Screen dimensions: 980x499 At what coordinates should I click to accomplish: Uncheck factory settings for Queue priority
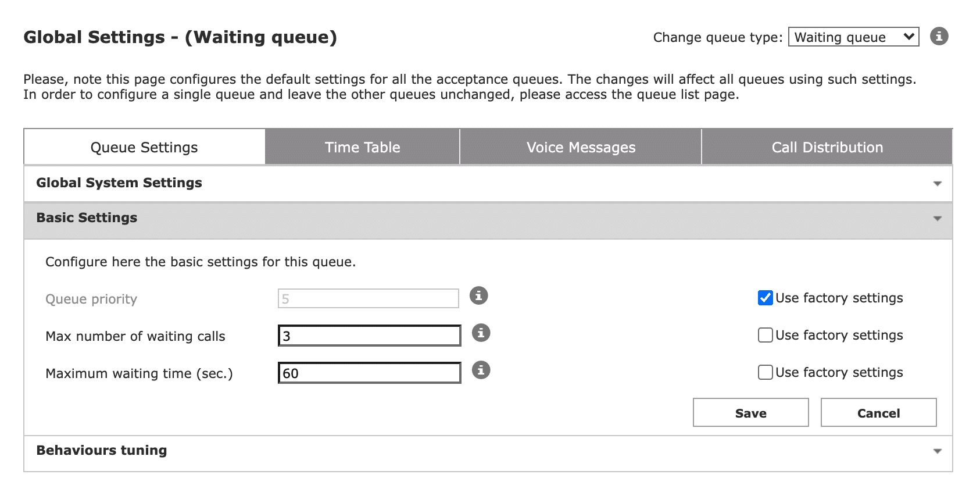pos(765,298)
